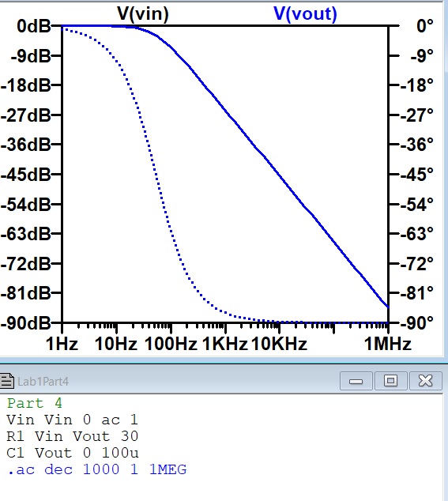Close the Lab1Part4 netlist window
The width and height of the screenshot is (448, 501).
click(x=426, y=381)
